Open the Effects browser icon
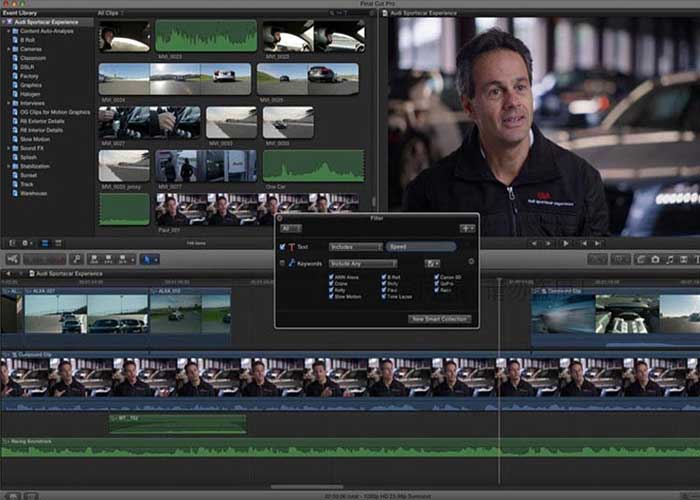The height and width of the screenshot is (500, 700). 641,259
